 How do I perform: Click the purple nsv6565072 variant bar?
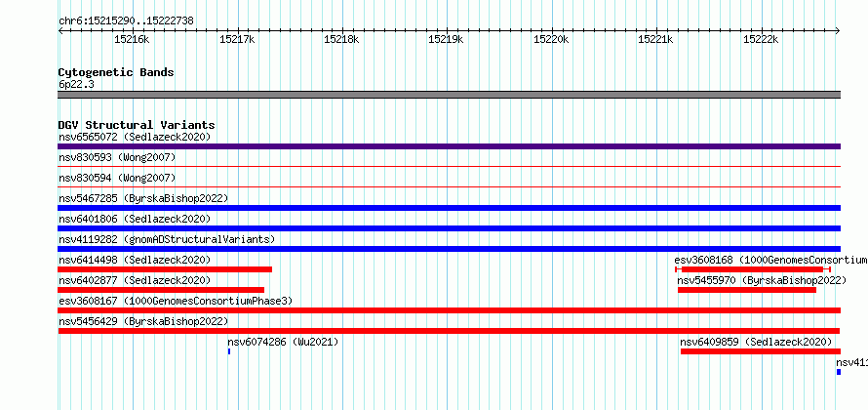point(449,146)
